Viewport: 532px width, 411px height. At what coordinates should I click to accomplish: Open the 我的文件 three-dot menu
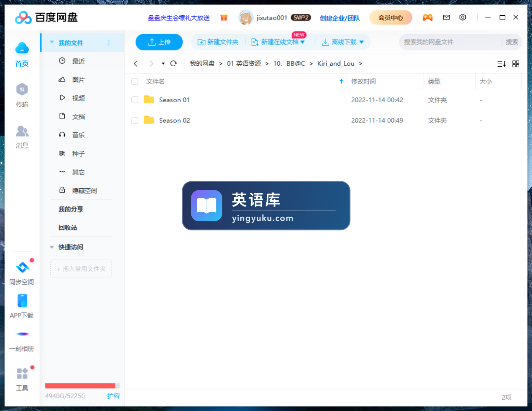pyautogui.click(x=109, y=43)
